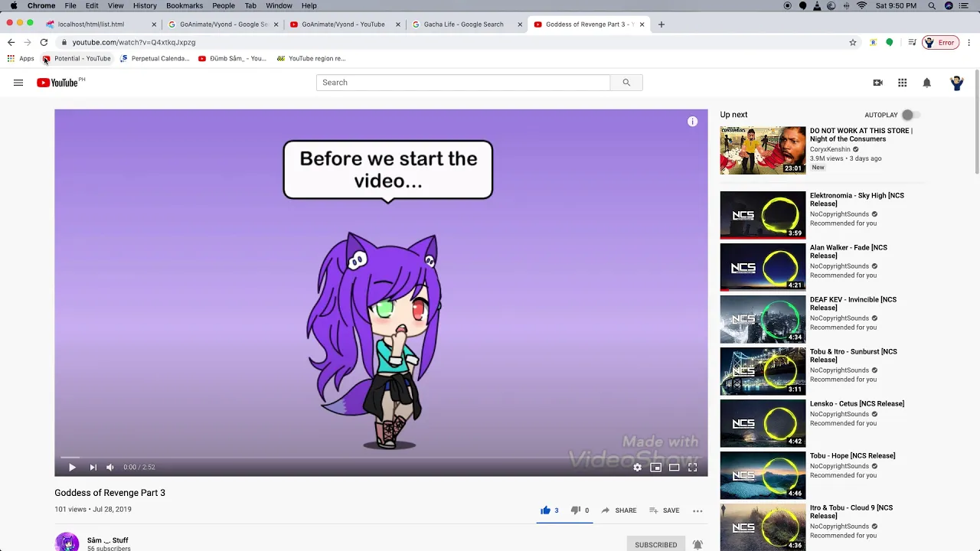Go back in Chrome
Viewport: 980px width, 551px height.
point(11,42)
